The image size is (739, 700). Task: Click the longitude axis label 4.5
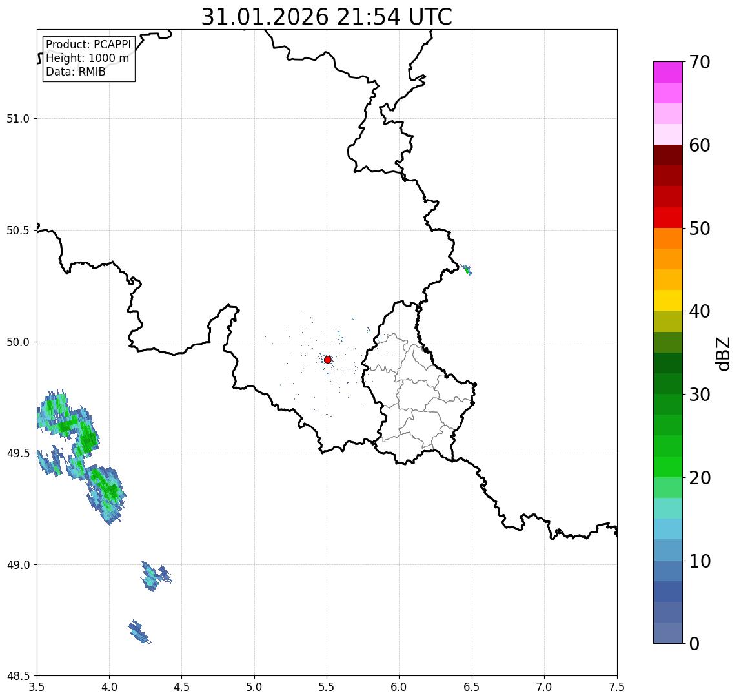coord(182,687)
